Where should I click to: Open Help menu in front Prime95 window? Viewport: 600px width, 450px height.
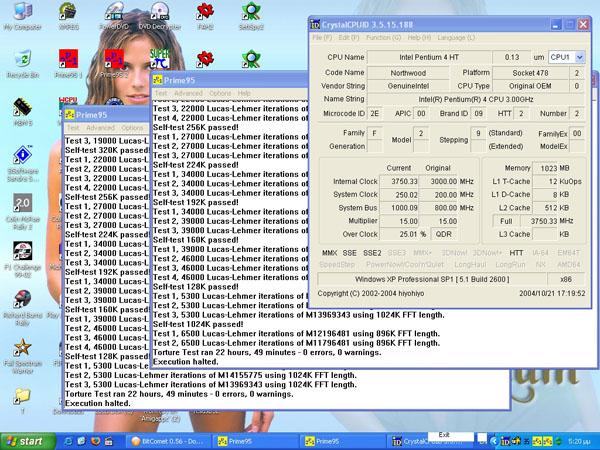point(244,93)
